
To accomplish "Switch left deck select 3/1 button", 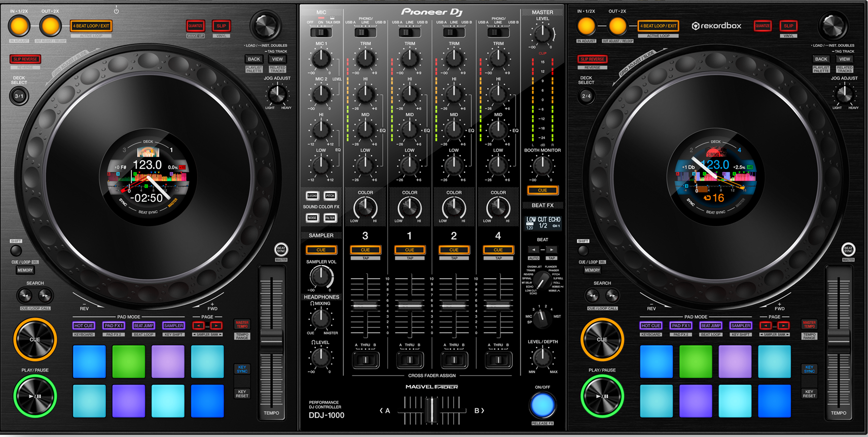I will click(19, 96).
